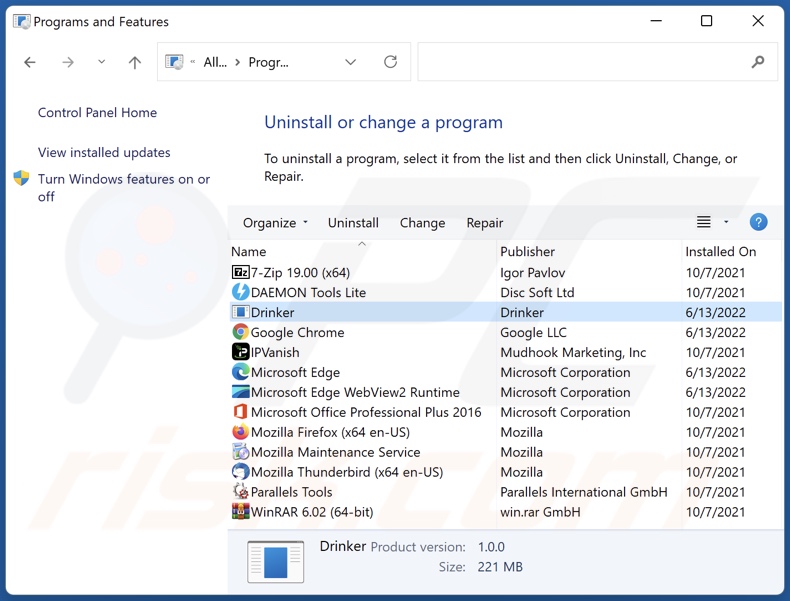This screenshot has height=601, width=790.
Task: Click Uninstall in the toolbar
Action: click(353, 223)
